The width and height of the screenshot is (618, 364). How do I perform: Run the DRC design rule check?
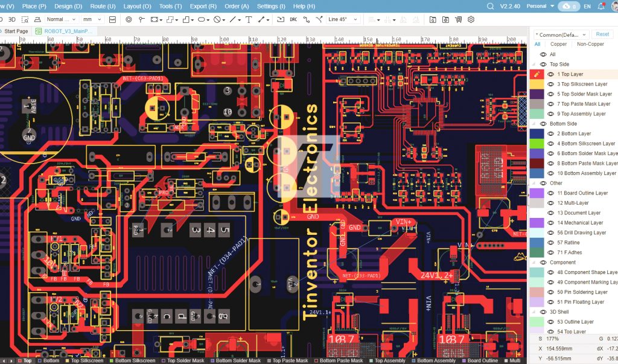(293, 19)
